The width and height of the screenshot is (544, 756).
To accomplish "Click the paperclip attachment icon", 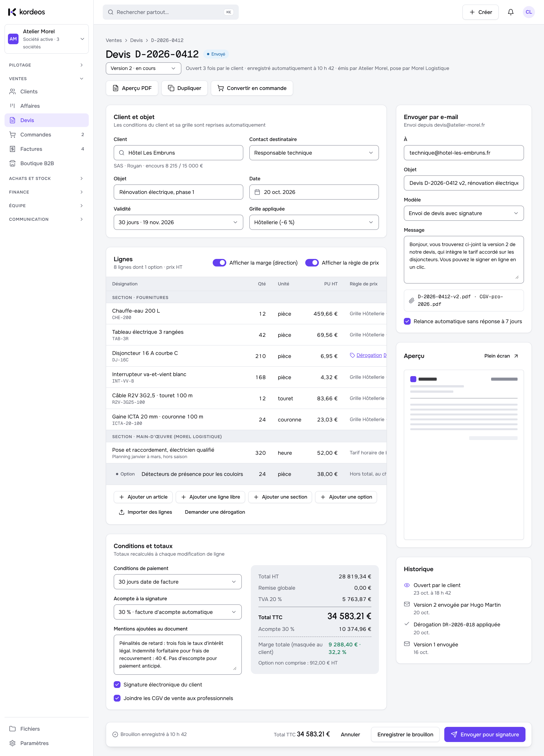I will [411, 300].
